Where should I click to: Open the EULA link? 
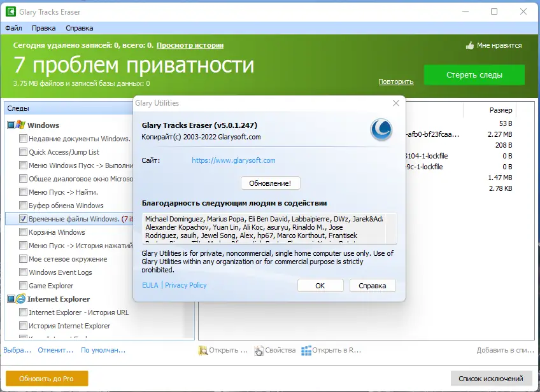coord(150,285)
